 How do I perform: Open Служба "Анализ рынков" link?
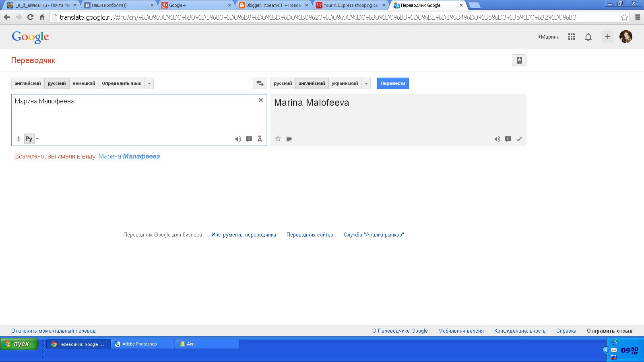click(x=374, y=235)
